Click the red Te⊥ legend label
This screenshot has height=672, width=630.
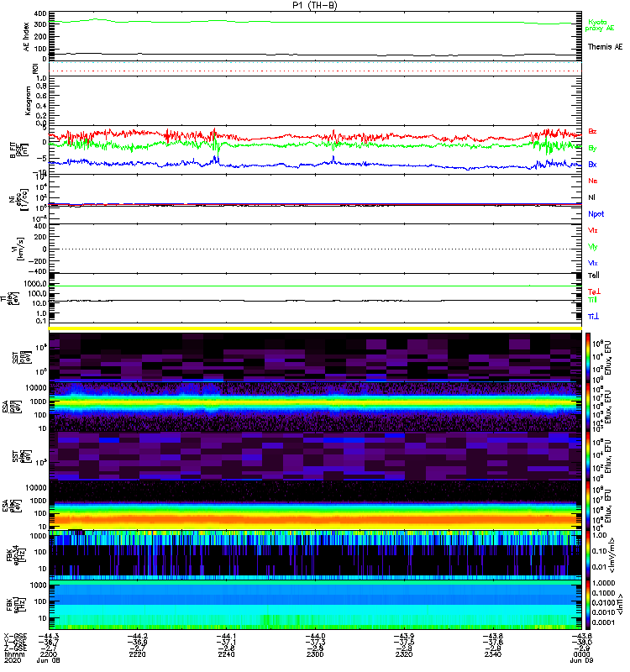[594, 291]
